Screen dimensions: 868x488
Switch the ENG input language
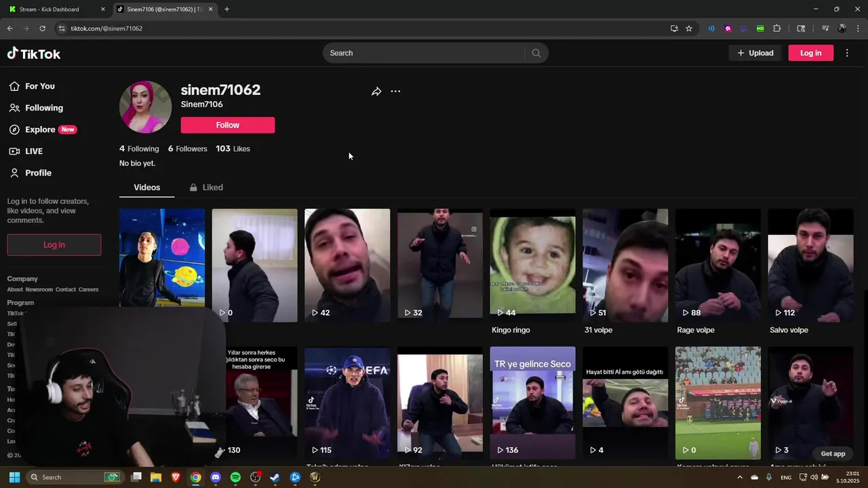tap(786, 477)
